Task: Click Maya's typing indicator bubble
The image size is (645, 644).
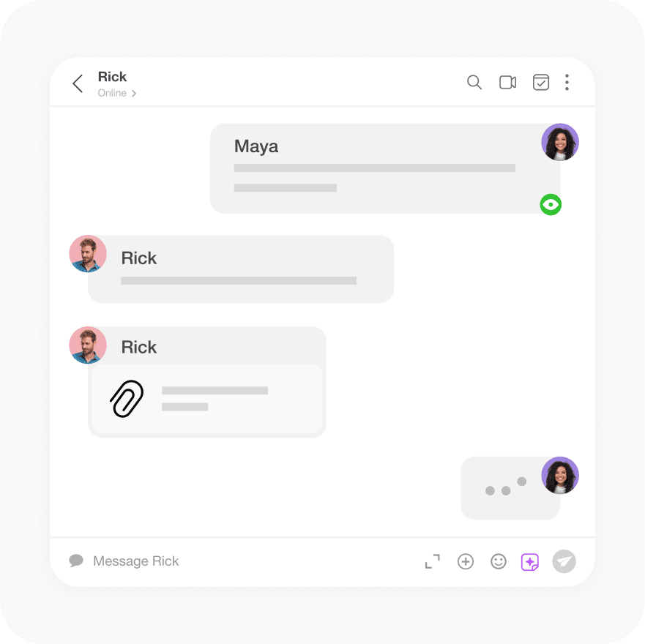Action: pos(510,487)
